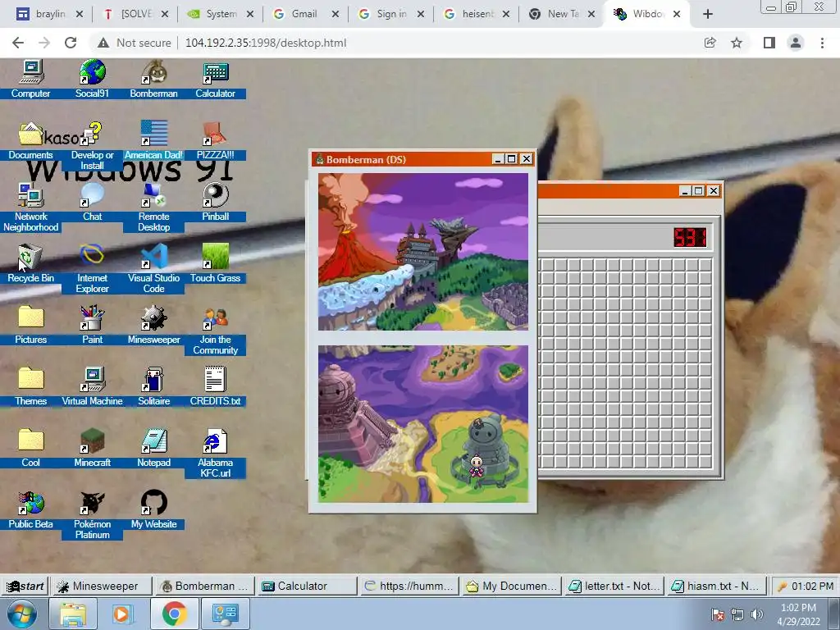The image size is (840, 630).
Task: Click the Touch Grass icon
Action: tap(216, 263)
